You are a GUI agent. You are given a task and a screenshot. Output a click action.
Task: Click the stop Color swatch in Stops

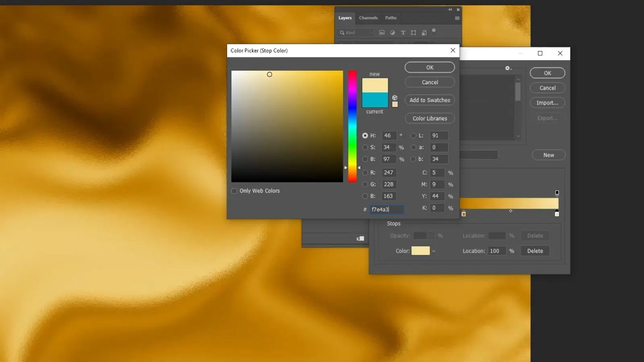[421, 251]
